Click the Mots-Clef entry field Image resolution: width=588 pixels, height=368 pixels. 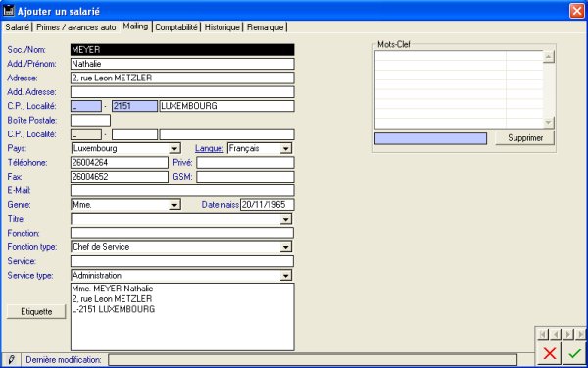tap(430, 138)
